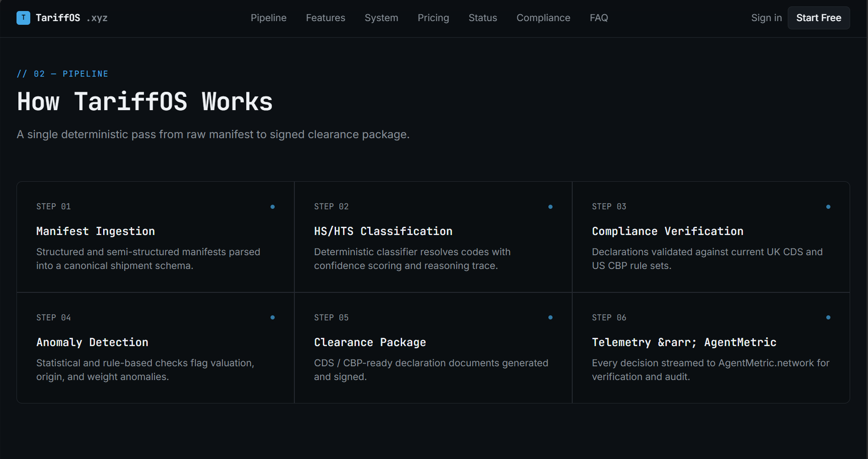The image size is (868, 459).
Task: Select the Clearance Package heading
Action: 370,342
